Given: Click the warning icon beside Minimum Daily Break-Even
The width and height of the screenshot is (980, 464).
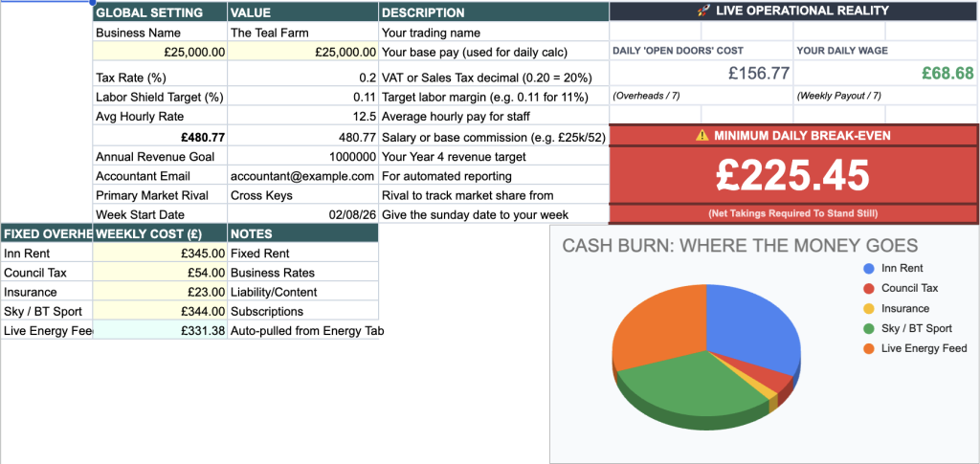Looking at the screenshot, I should 702,136.
